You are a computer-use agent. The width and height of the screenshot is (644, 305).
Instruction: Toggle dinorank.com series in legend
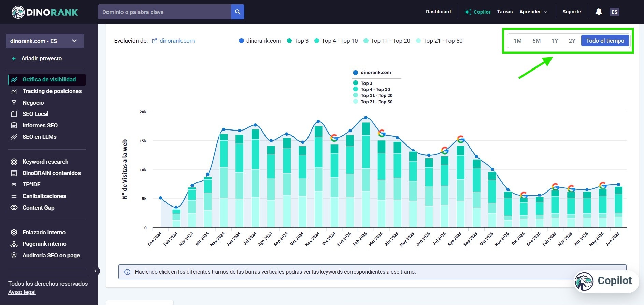point(260,41)
